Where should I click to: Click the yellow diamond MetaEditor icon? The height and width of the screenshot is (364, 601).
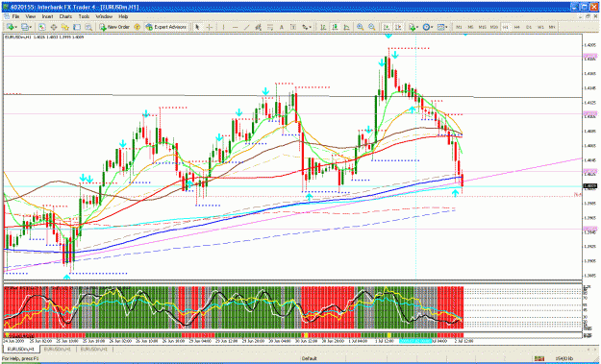coord(137,27)
